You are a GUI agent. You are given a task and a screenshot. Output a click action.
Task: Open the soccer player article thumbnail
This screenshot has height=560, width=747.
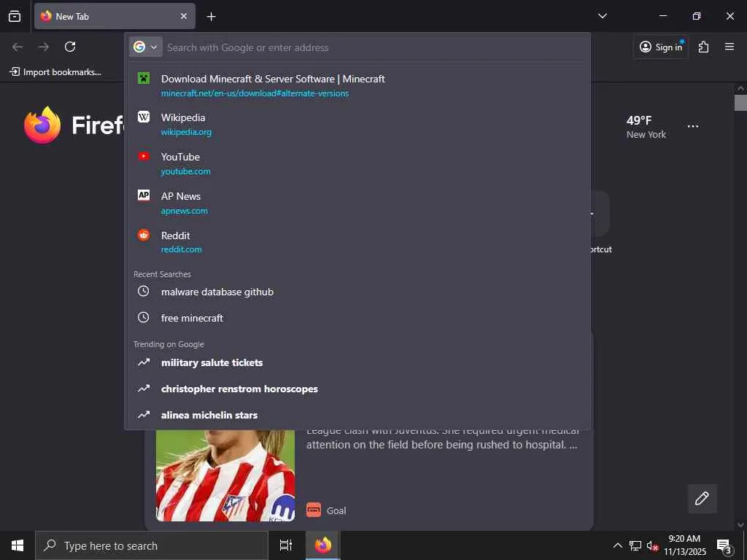click(x=225, y=475)
